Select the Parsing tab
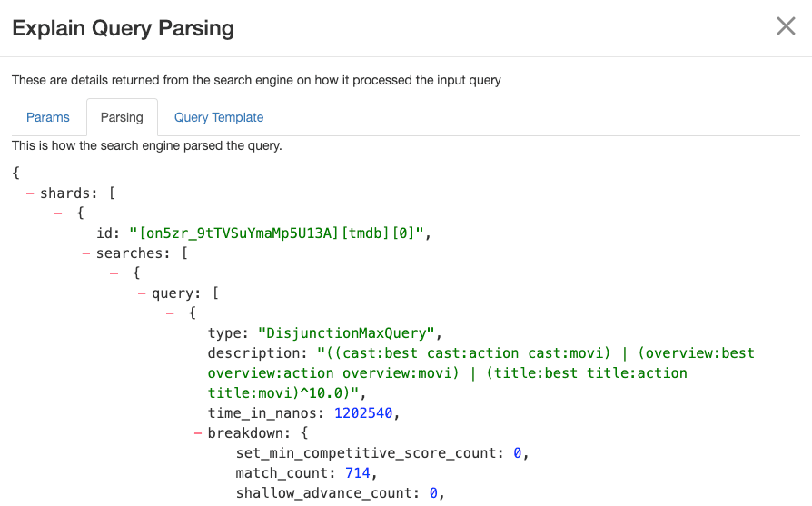Screen dimensions: 812x506 point(122,117)
